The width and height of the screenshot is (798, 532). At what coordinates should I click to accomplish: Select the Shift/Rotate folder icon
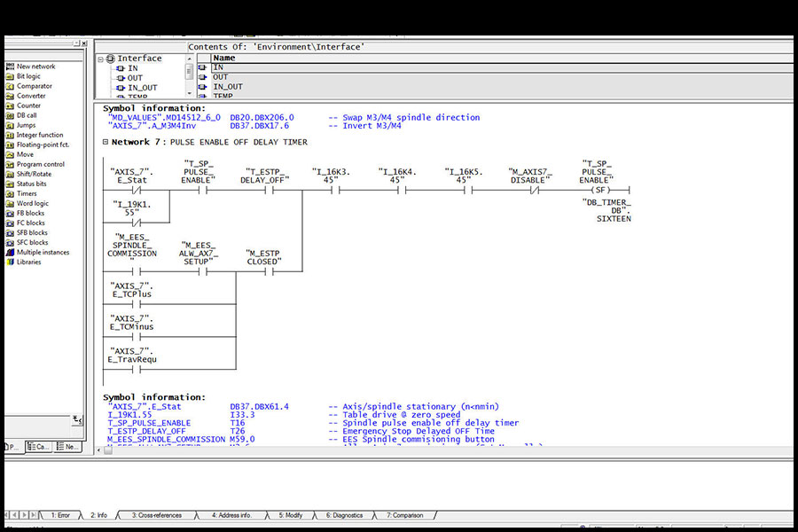click(10, 174)
